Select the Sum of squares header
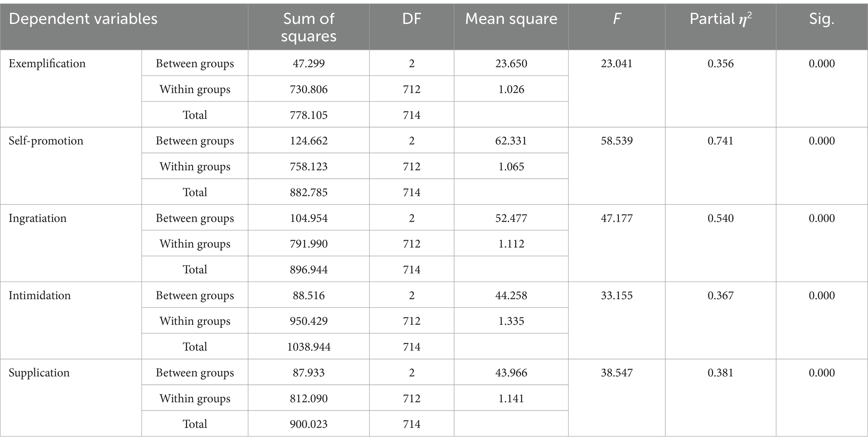Screen dimensions: 868x444 coord(309,27)
